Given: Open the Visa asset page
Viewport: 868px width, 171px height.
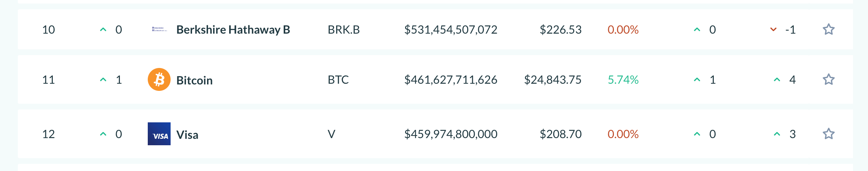Looking at the screenshot, I should (x=187, y=135).
